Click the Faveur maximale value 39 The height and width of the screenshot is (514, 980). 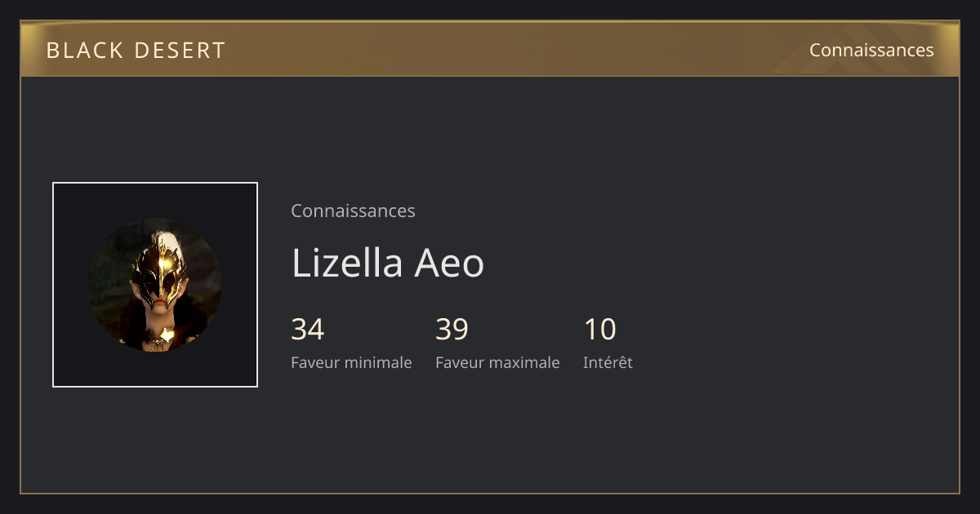pyautogui.click(x=452, y=330)
